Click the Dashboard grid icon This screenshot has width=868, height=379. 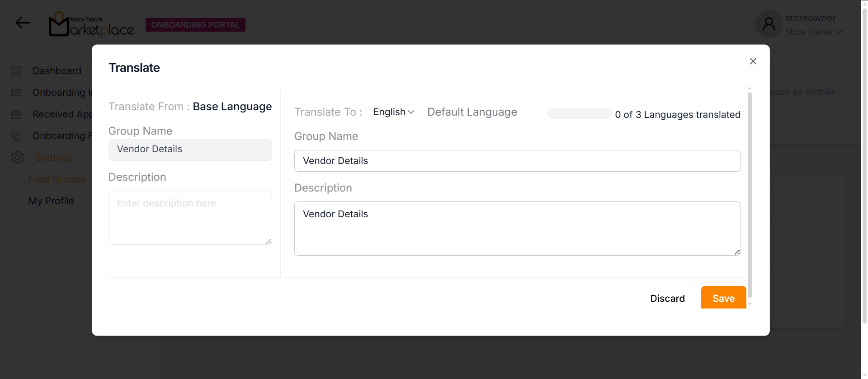coord(16,71)
